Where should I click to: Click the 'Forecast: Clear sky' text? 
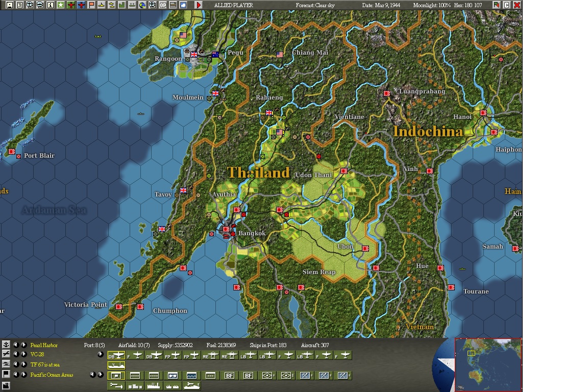315,5
